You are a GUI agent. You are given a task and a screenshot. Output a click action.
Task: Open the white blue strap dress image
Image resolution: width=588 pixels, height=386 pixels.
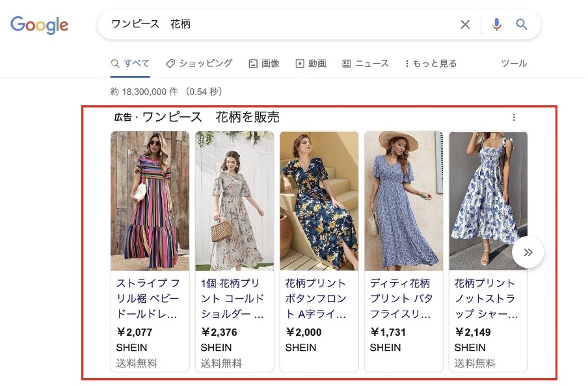coord(488,201)
